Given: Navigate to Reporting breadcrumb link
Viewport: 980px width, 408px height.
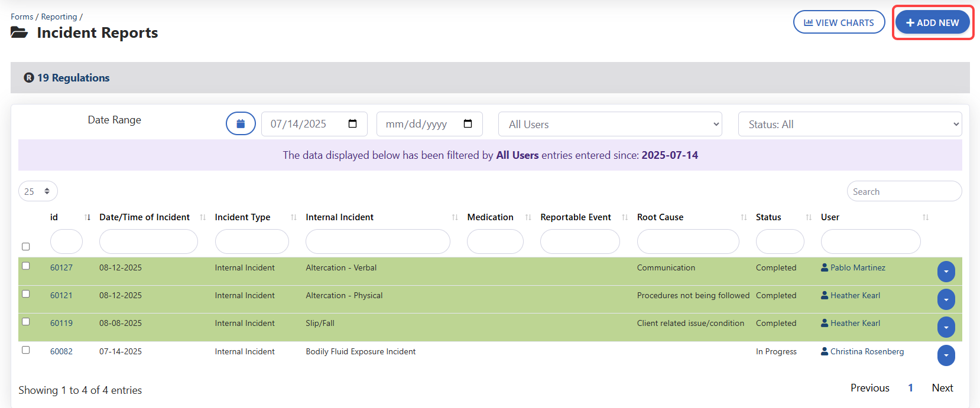Looking at the screenshot, I should pyautogui.click(x=59, y=17).
